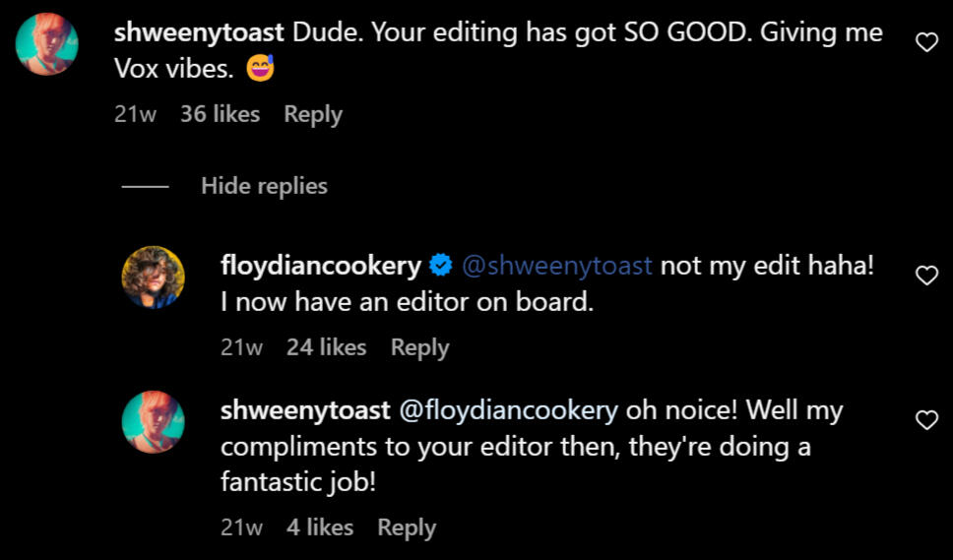Click the blue verified badge
The image size is (953, 560).
coord(441,266)
